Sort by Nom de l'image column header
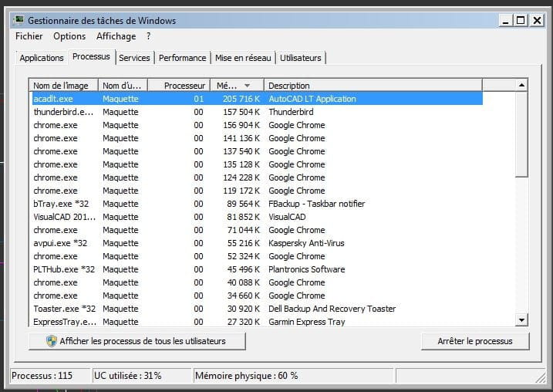The image size is (553, 392). point(63,86)
